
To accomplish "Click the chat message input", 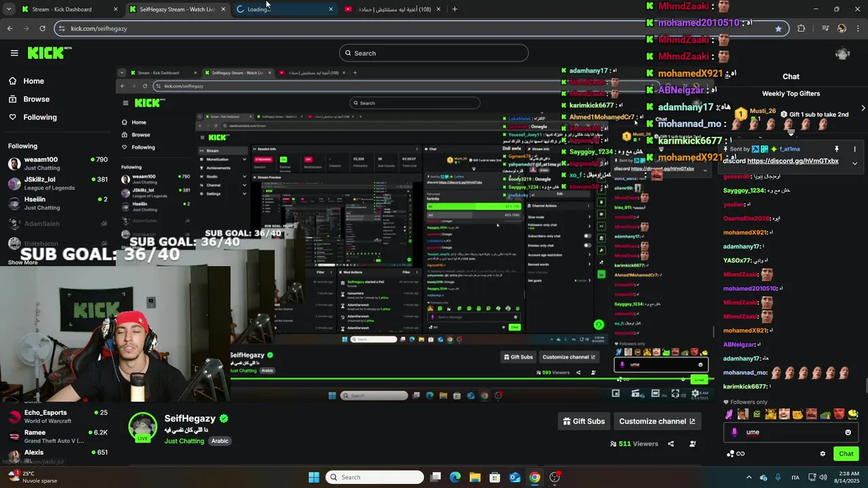I will (791, 432).
